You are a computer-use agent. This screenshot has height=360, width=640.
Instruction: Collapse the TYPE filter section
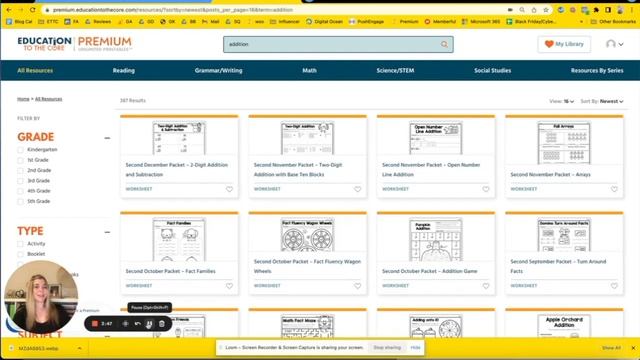pos(107,232)
